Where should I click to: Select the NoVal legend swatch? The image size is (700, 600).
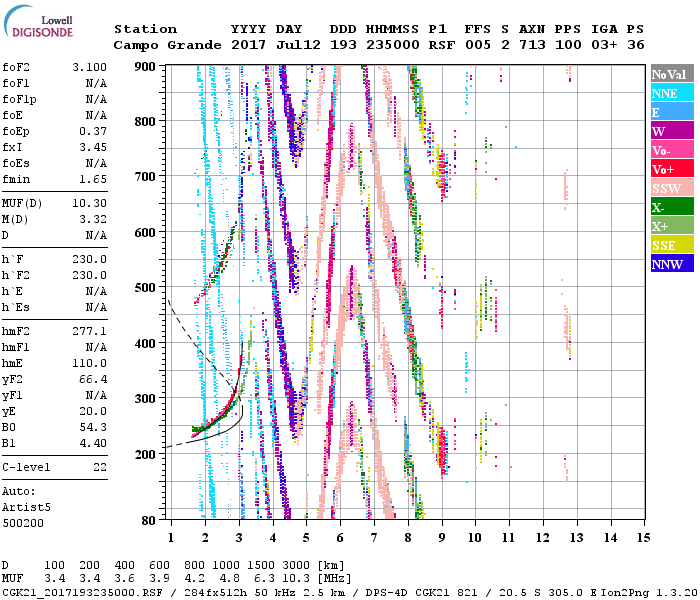click(672, 74)
